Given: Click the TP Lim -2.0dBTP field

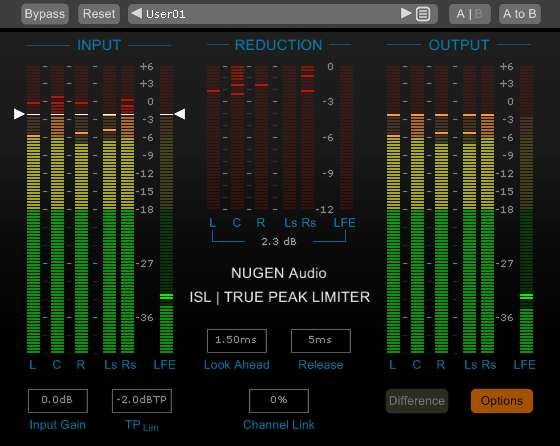Looking at the screenshot, I should [x=142, y=401].
